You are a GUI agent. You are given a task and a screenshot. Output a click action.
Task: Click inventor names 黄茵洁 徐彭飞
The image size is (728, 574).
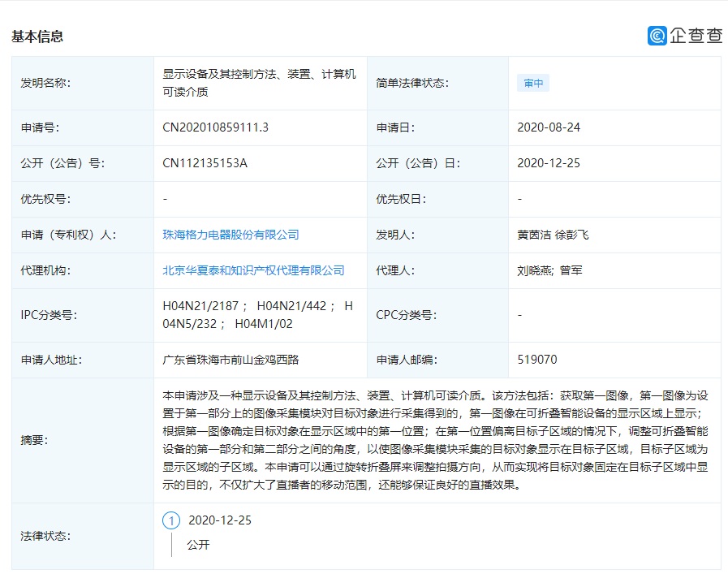pyautogui.click(x=553, y=235)
